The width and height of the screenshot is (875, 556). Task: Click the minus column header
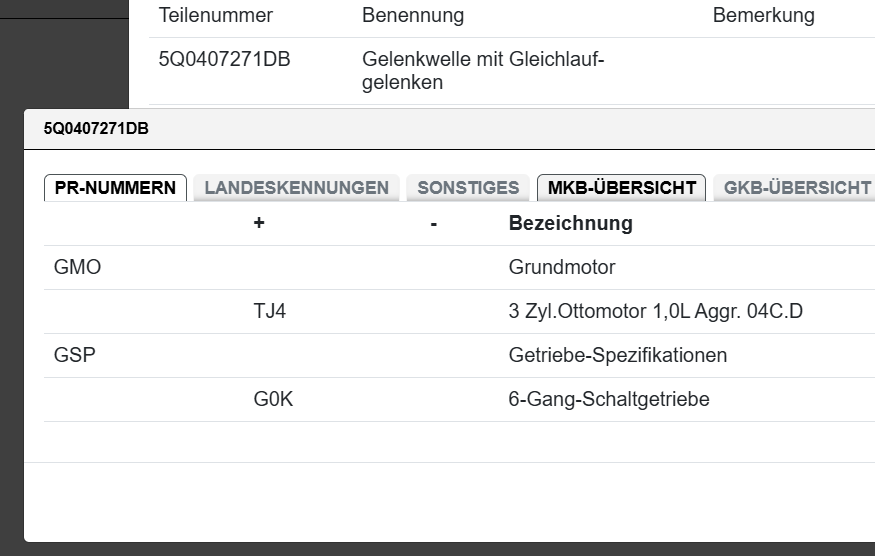pos(434,223)
